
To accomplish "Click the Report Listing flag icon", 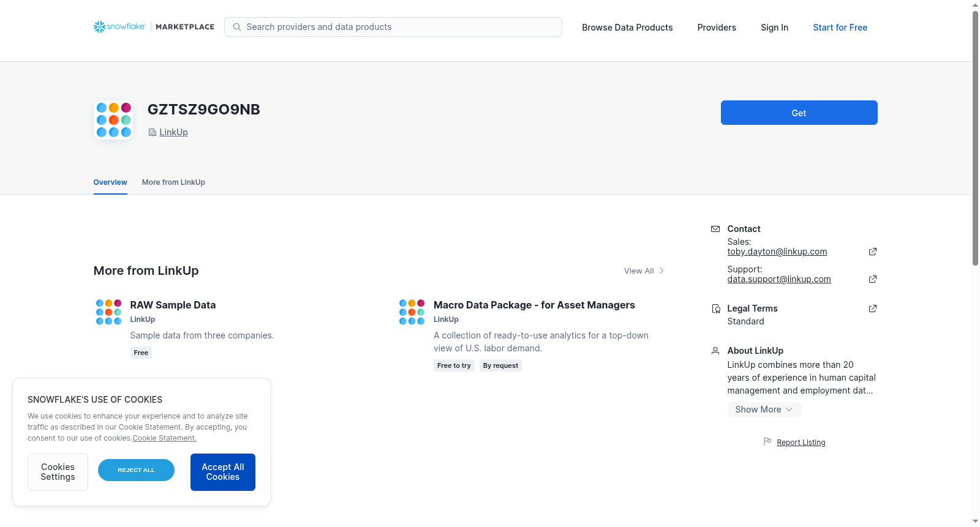I will (x=767, y=441).
